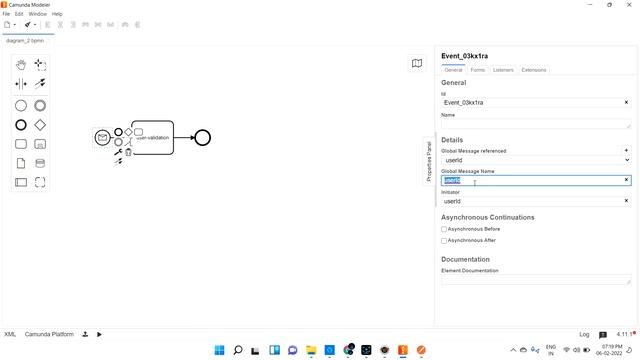Start process instance play button
Screen dimensions: 640x360
[x=99, y=334]
